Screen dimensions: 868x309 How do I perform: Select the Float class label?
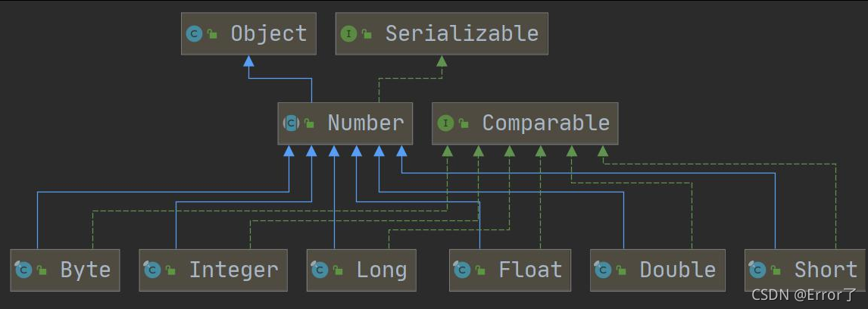click(530, 270)
